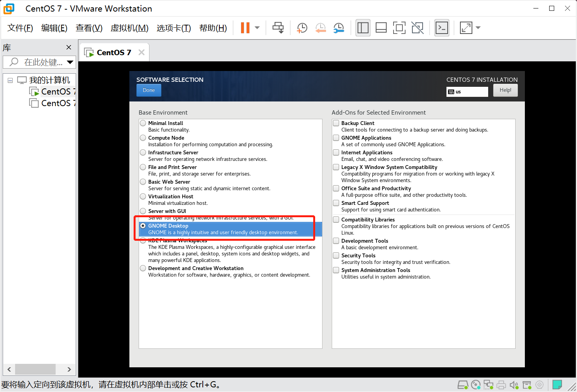Toggle the thumbnail bar view icon
This screenshot has width=577, height=392.
coord(381,28)
